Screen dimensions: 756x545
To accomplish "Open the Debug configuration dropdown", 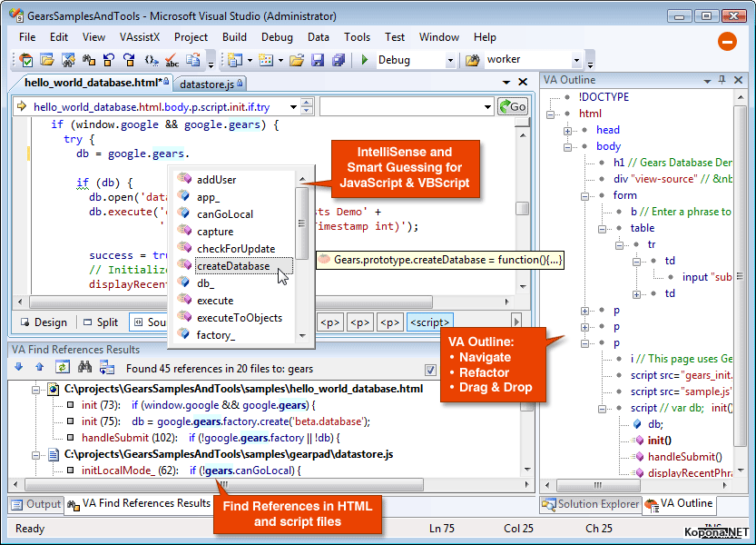I will click(x=450, y=60).
